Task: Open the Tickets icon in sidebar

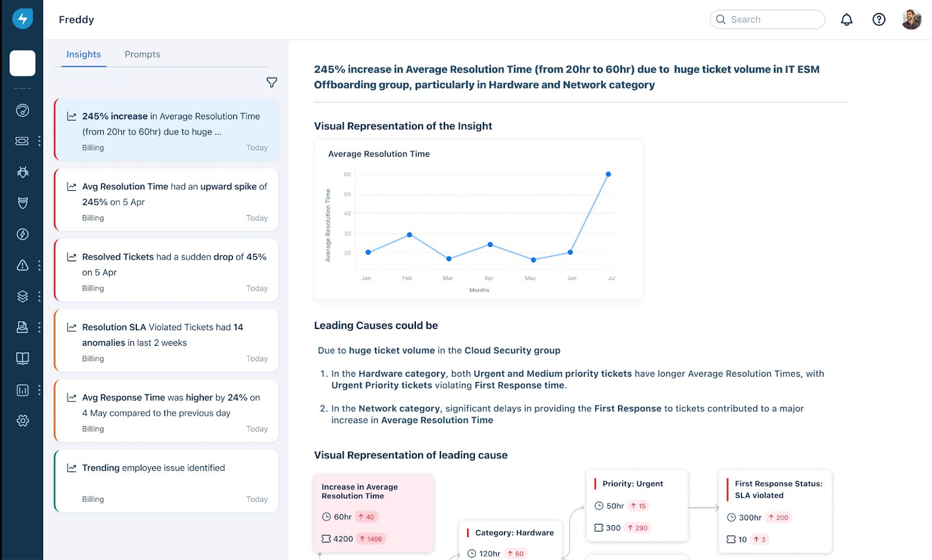Action: [22, 141]
